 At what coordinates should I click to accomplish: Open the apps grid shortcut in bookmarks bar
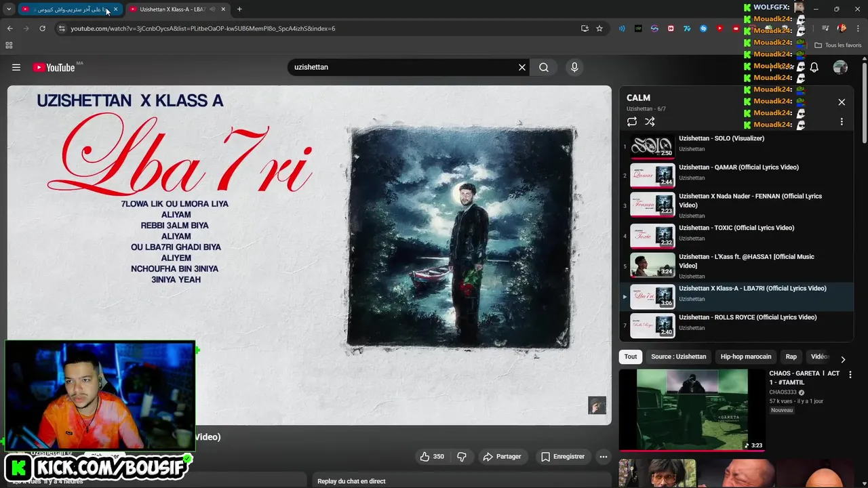9,45
